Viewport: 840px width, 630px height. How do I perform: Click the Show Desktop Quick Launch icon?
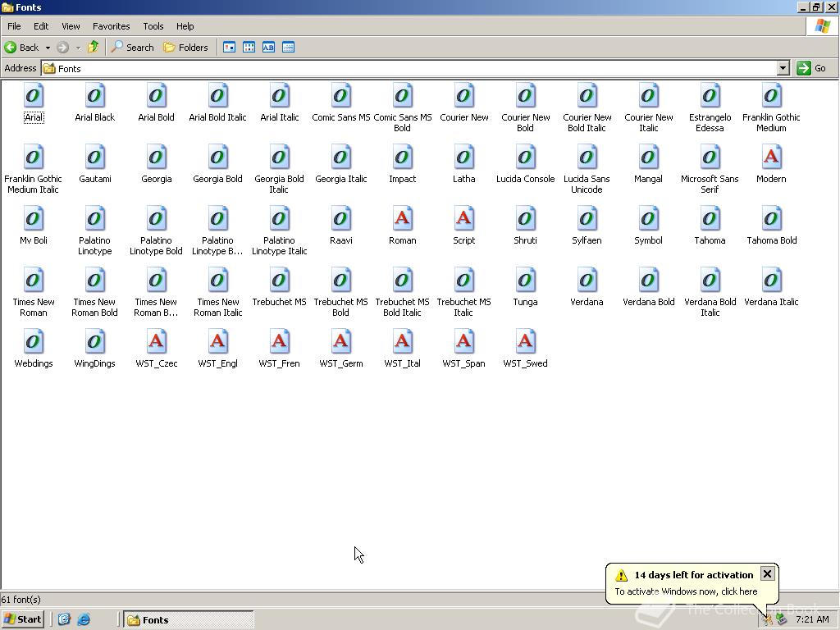point(64,620)
